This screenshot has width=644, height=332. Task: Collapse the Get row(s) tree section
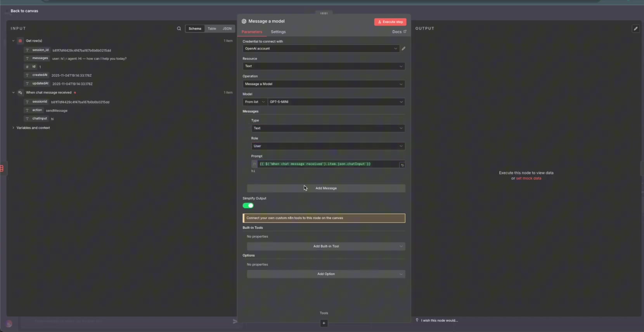tap(13, 41)
